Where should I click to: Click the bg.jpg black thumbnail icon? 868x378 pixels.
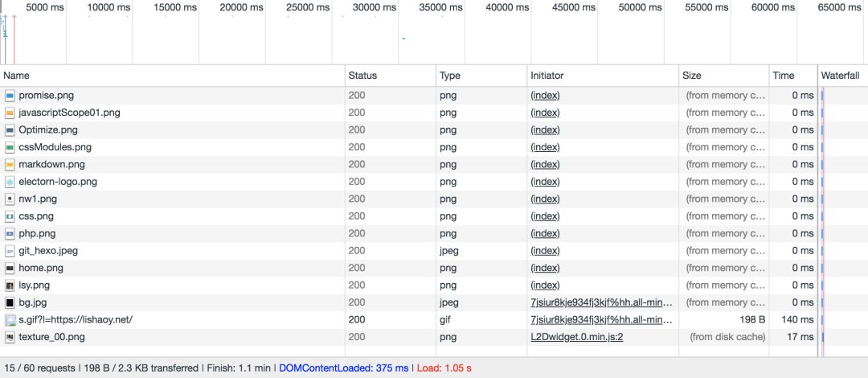10,302
